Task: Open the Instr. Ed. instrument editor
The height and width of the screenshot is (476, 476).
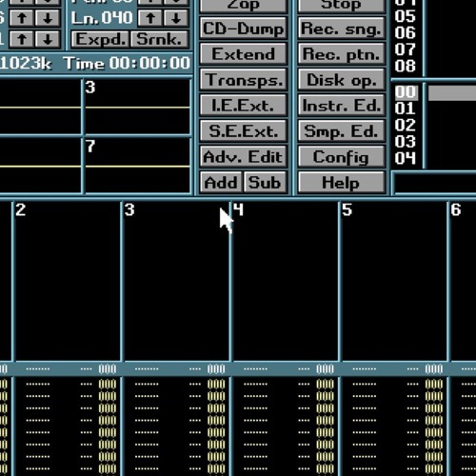Action: point(342,105)
